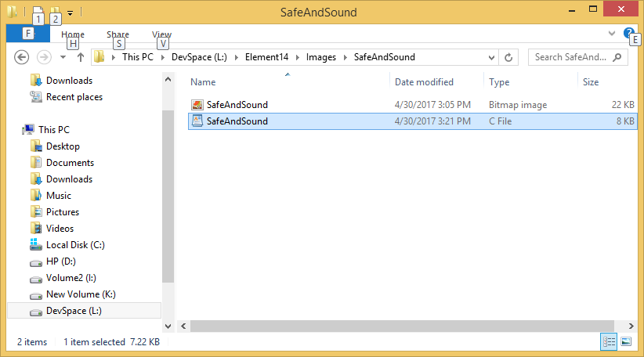Expand the recent locations dropdown arrow
This screenshot has height=357, width=644.
63,57
